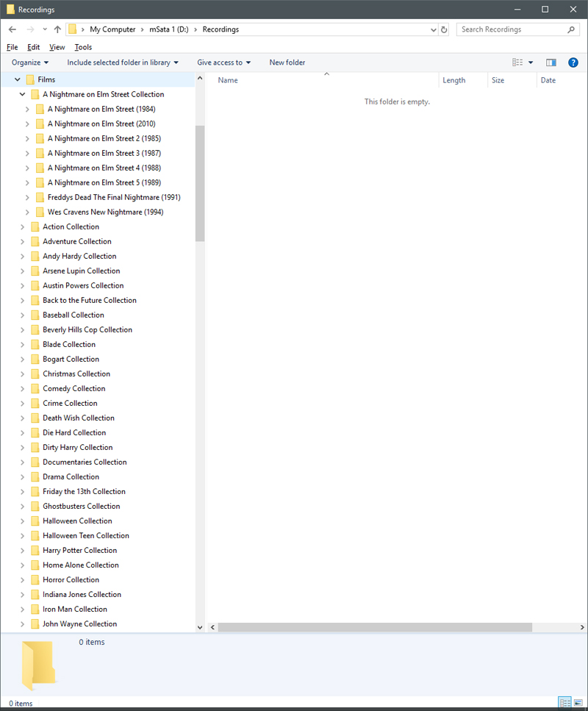Click the horizontal scrollbar left arrow
This screenshot has width=588, height=711.
click(x=212, y=628)
